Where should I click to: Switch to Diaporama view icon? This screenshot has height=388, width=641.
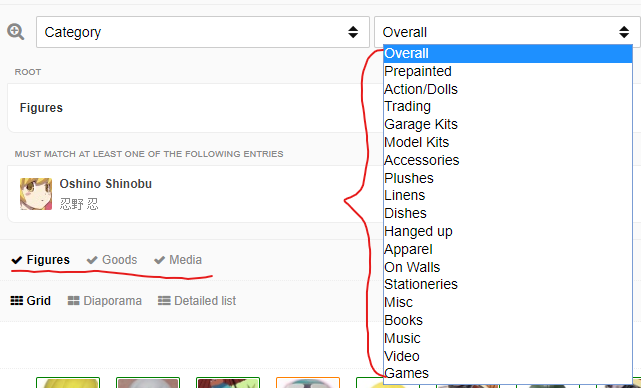(74, 301)
